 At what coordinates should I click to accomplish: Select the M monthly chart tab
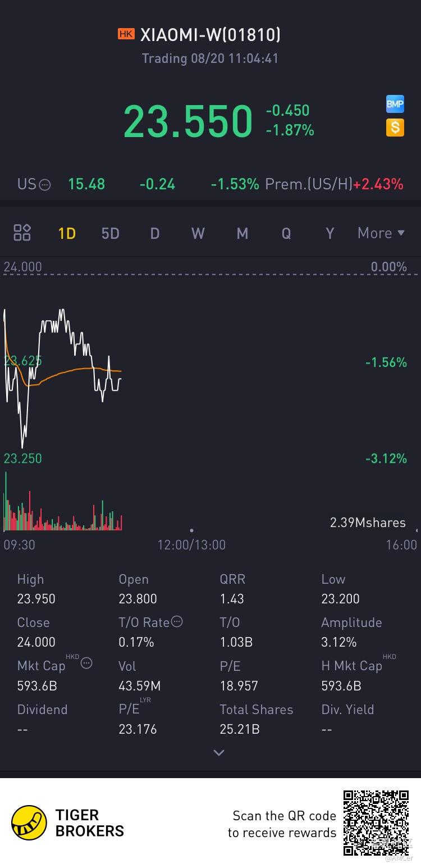click(242, 233)
